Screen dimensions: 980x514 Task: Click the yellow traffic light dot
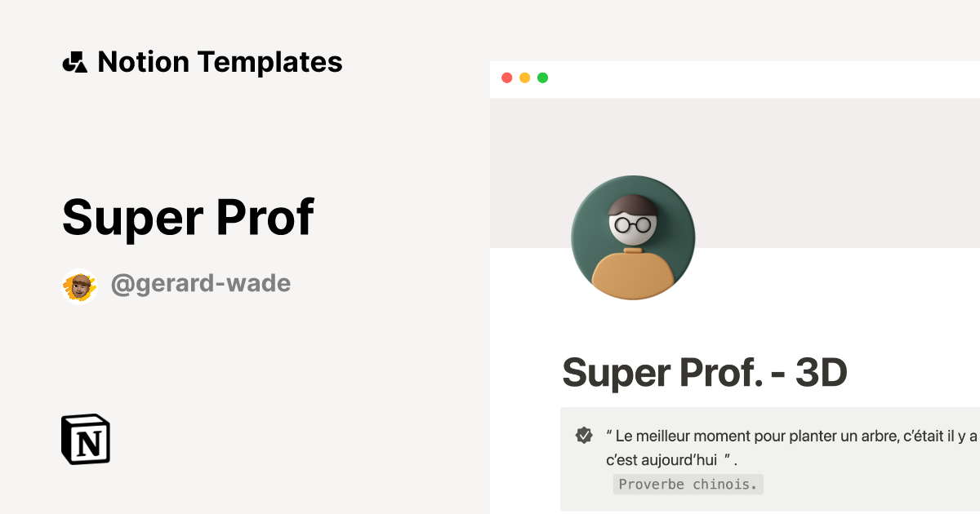point(524,78)
